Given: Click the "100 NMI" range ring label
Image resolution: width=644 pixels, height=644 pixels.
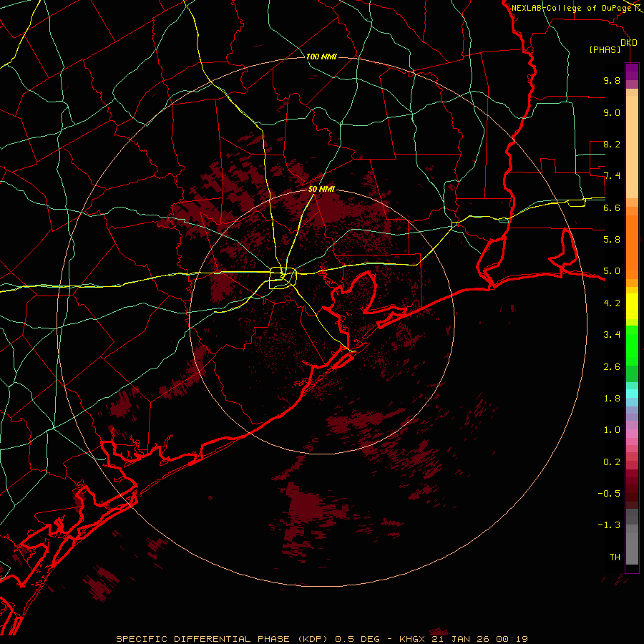Looking at the screenshot, I should point(321,57).
